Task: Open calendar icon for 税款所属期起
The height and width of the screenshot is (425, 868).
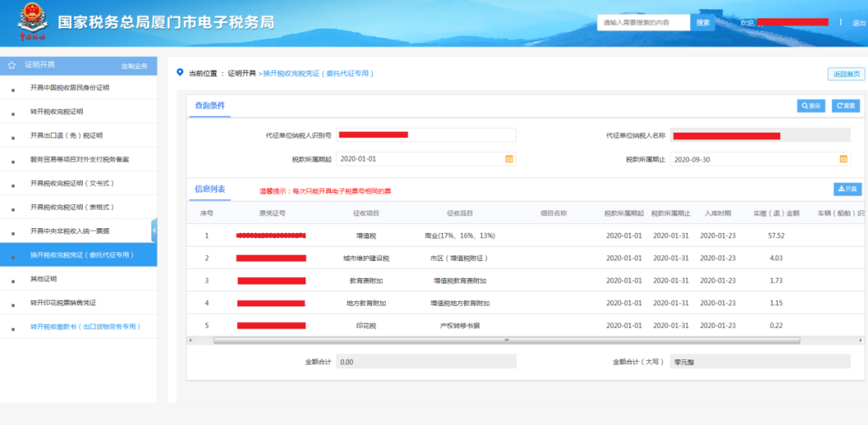Action: (510, 159)
